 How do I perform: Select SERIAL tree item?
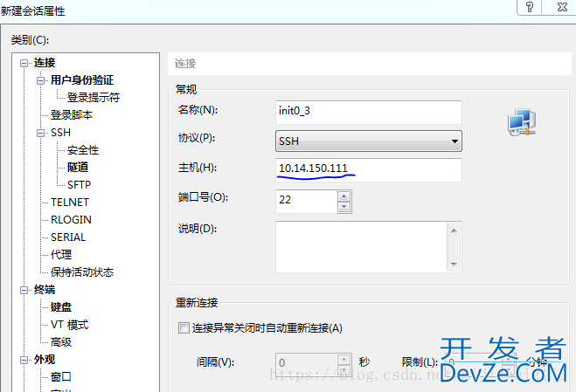tap(68, 237)
